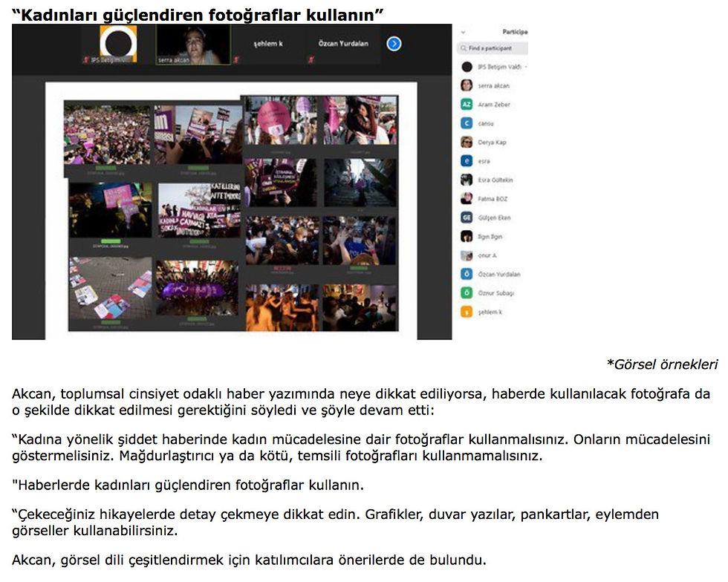Click Esra Gültekin's photo avatar
Viewport: 728px width, 582px height.
[x=467, y=180]
